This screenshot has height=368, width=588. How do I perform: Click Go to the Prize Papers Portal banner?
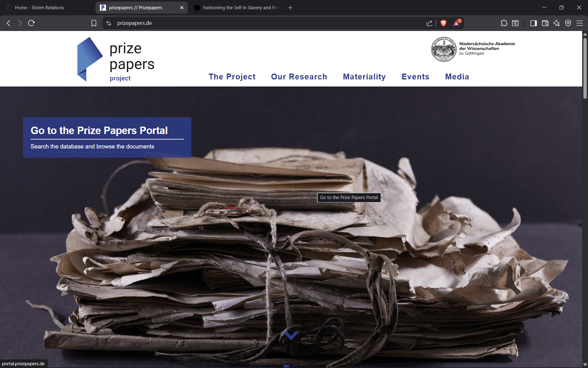107,137
